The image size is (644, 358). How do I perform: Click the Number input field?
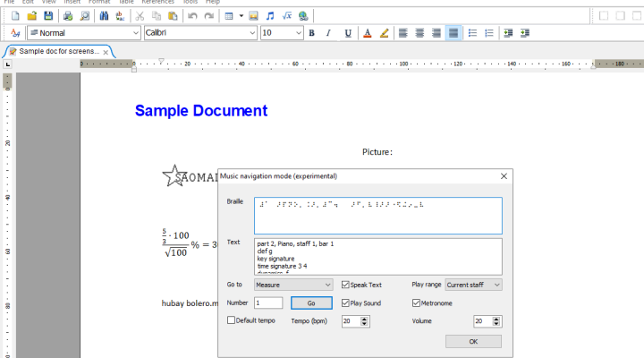tap(268, 303)
